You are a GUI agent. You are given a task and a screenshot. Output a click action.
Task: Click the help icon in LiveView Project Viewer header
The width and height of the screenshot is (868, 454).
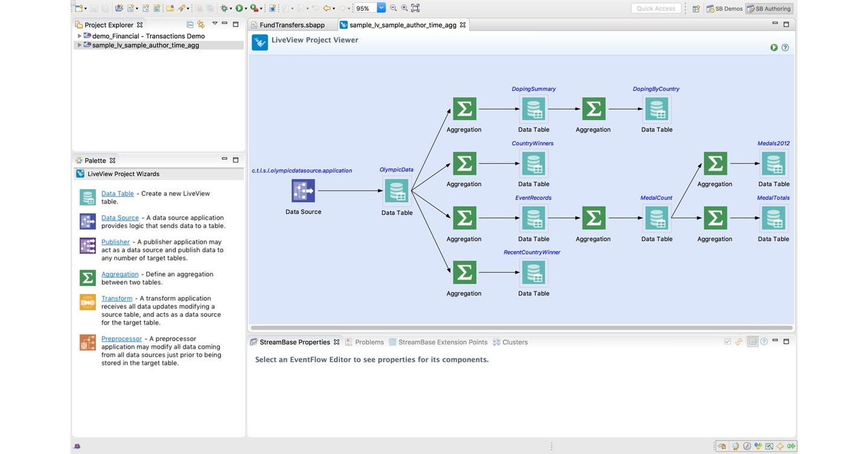[785, 48]
